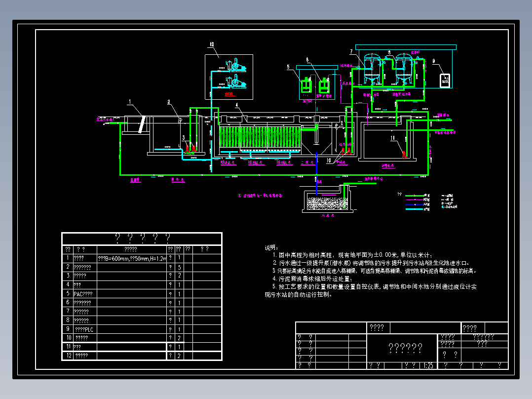The image size is (532, 399).
Task: Click the large "??????" drawing title in title block
Action: pos(406,348)
